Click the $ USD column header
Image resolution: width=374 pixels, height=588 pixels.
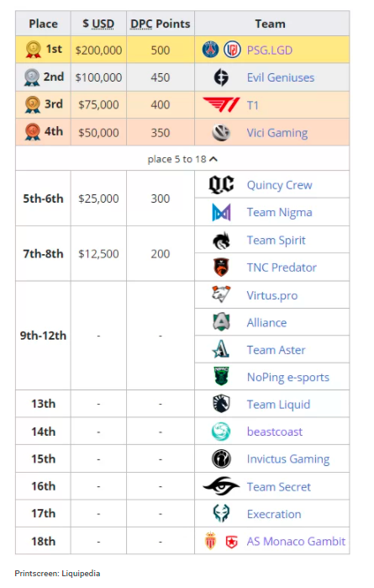(x=98, y=24)
